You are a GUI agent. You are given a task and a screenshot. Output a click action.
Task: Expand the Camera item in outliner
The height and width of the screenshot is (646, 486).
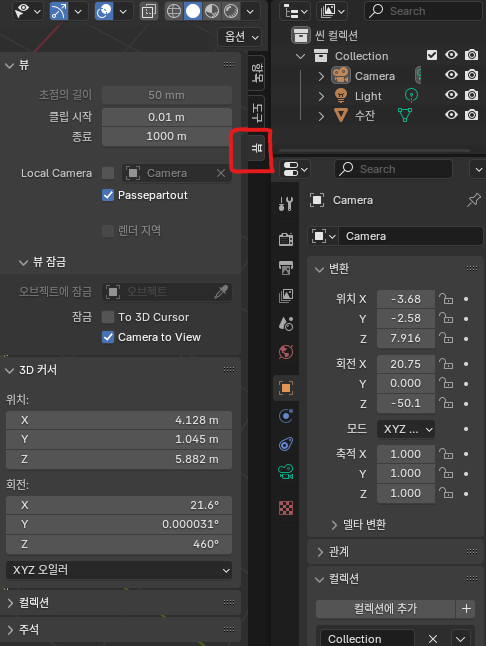point(321,76)
